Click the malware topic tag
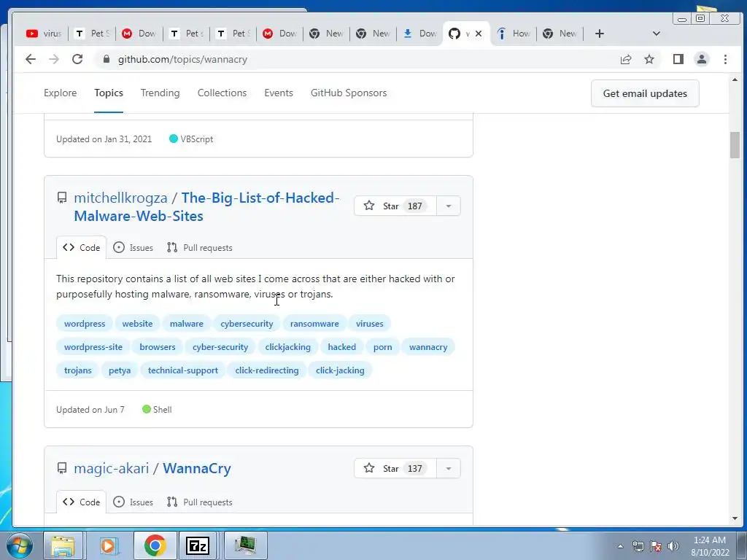Viewport: 747px width, 560px height. (186, 323)
